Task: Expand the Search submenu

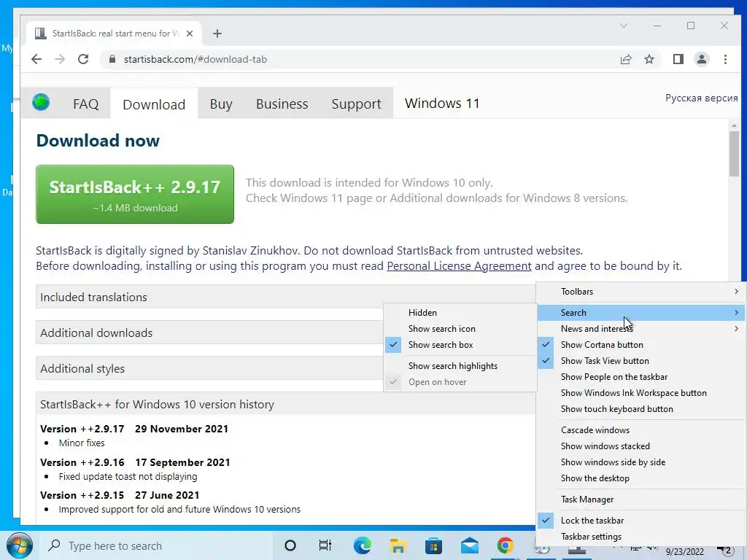Action: point(640,312)
